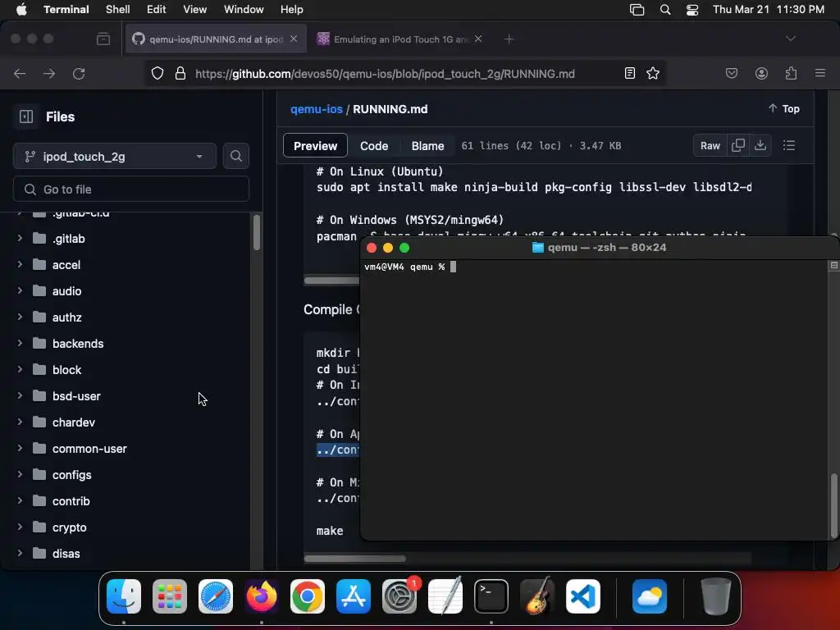Switch to Emulating an iPod Touch tab
Screen dimensions: 840x630
point(399,39)
